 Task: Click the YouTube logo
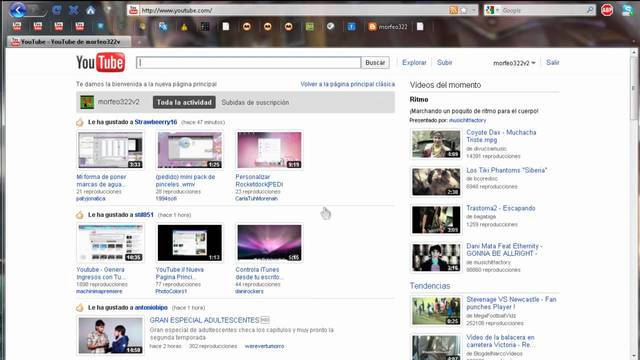pyautogui.click(x=100, y=62)
